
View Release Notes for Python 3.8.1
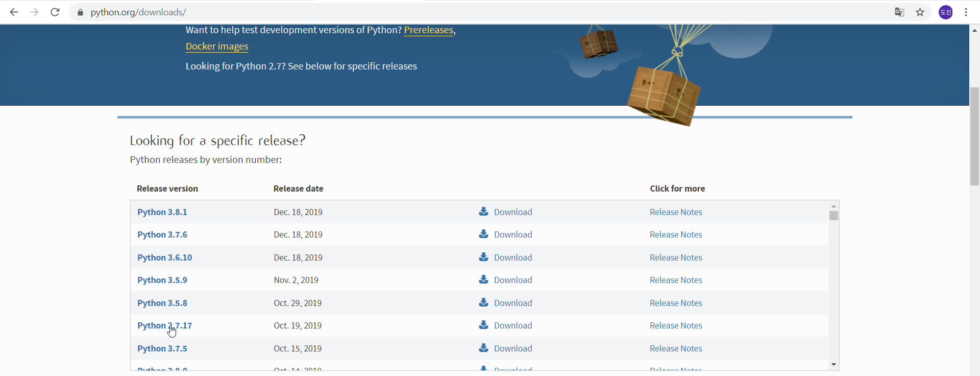676,212
